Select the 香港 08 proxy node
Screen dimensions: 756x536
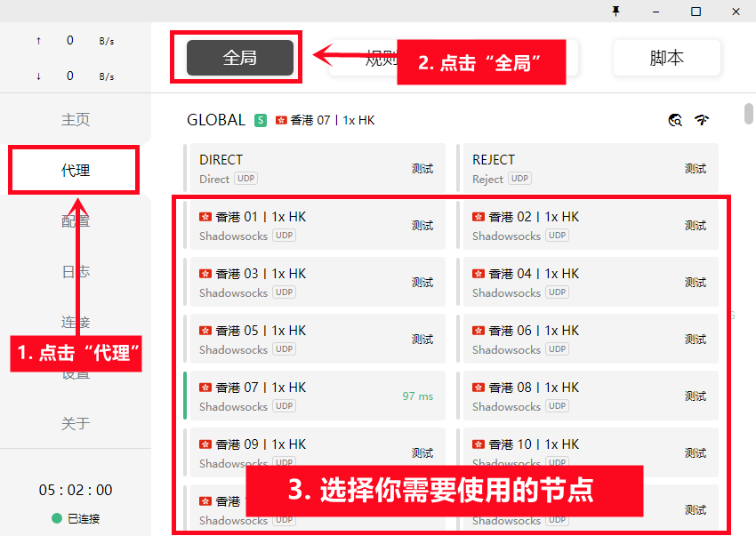pyautogui.click(x=569, y=396)
